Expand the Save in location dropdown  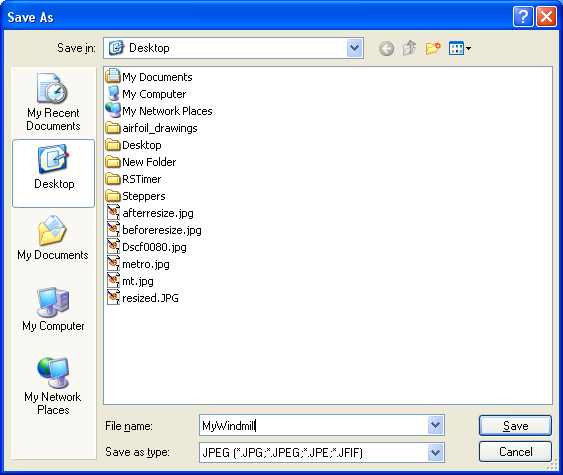tap(354, 48)
